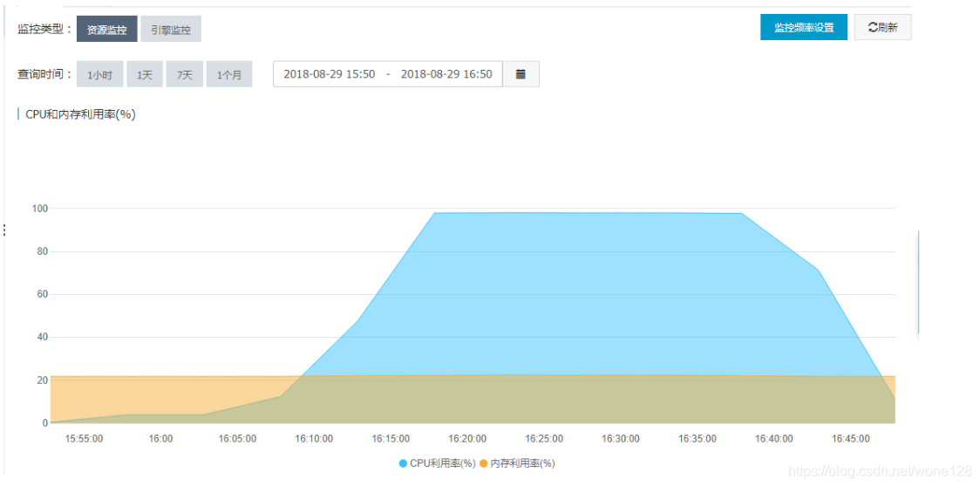Toggle the CPU利用率(%) legend series
The height and width of the screenshot is (487, 980).
[438, 463]
